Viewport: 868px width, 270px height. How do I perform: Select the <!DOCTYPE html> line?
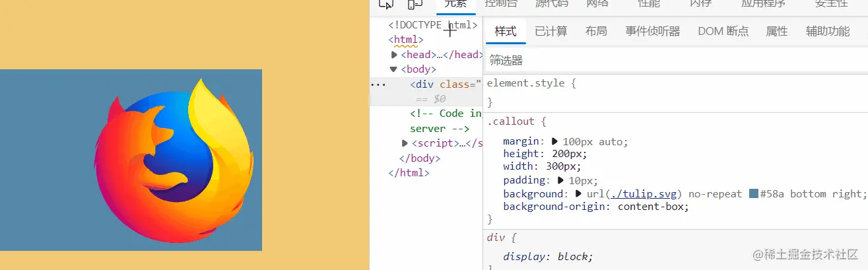pos(432,25)
